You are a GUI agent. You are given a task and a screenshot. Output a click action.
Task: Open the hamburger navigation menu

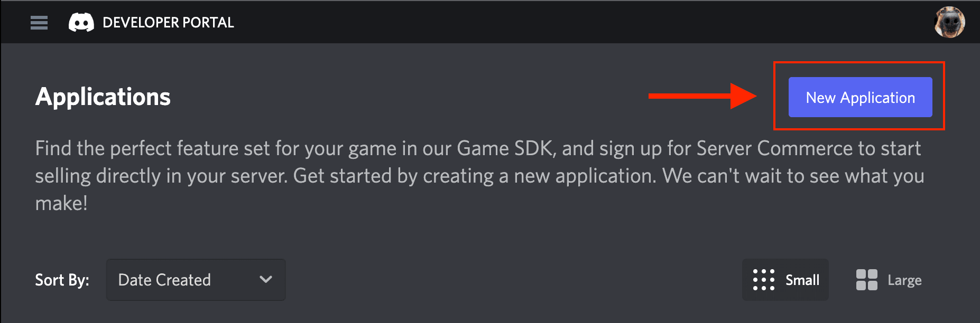pos(39,23)
